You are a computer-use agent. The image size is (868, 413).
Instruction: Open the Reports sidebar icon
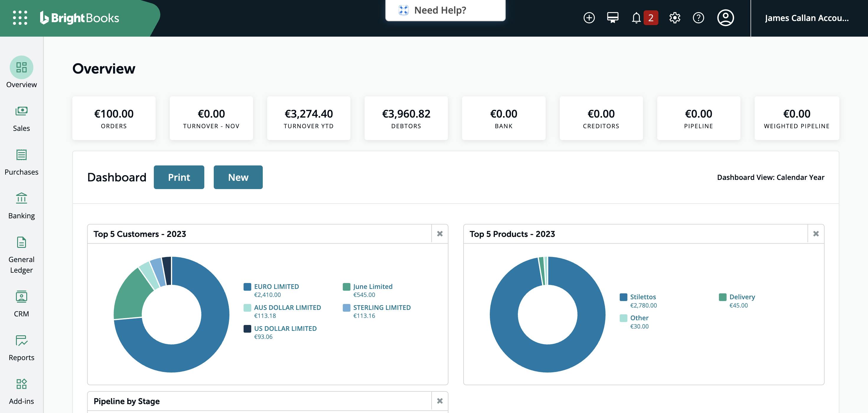tap(22, 340)
